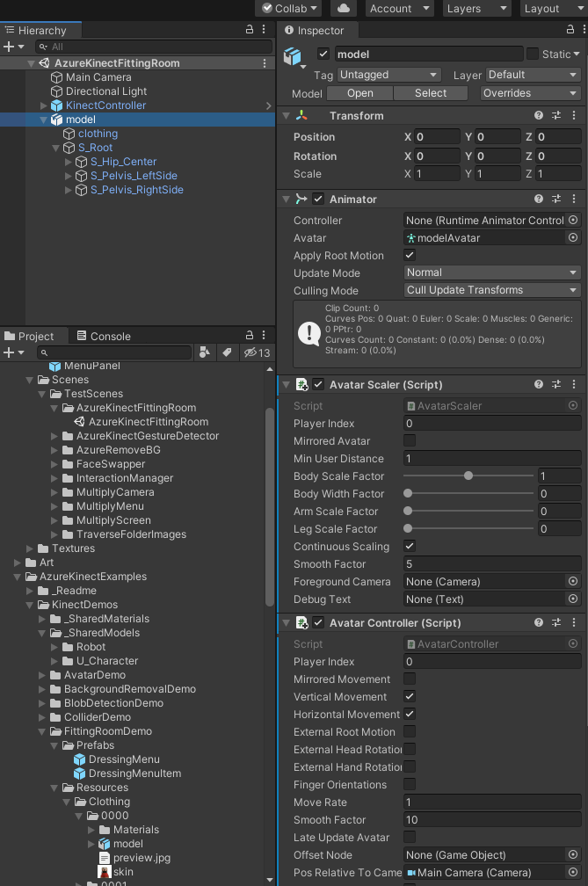Click the create plus icon in Hierarchy panel
Viewport: 588px width, 886px height.
7,46
